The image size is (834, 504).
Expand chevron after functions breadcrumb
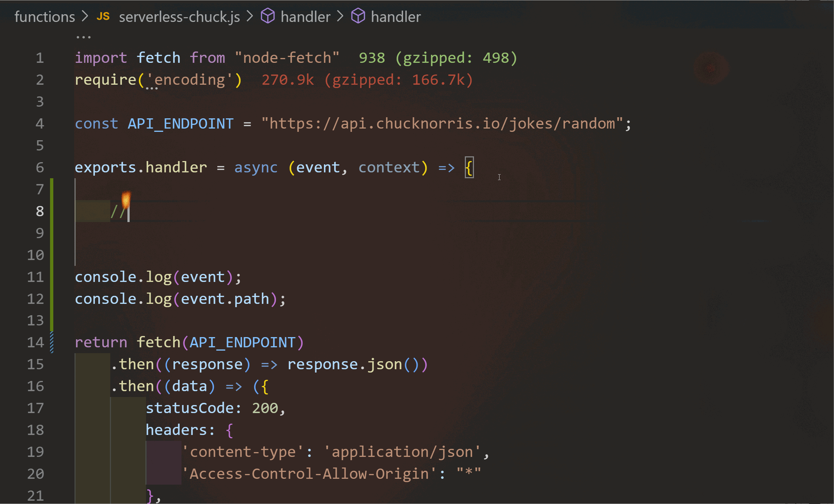click(x=85, y=16)
